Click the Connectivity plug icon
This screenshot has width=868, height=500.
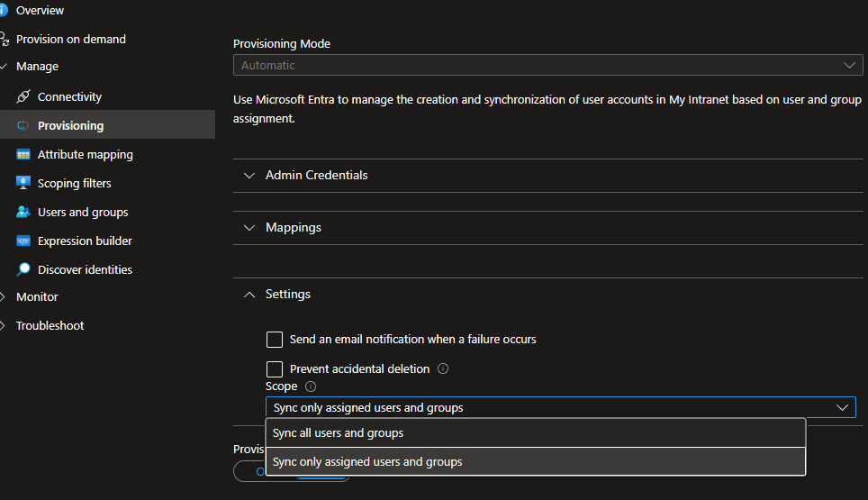tap(23, 96)
